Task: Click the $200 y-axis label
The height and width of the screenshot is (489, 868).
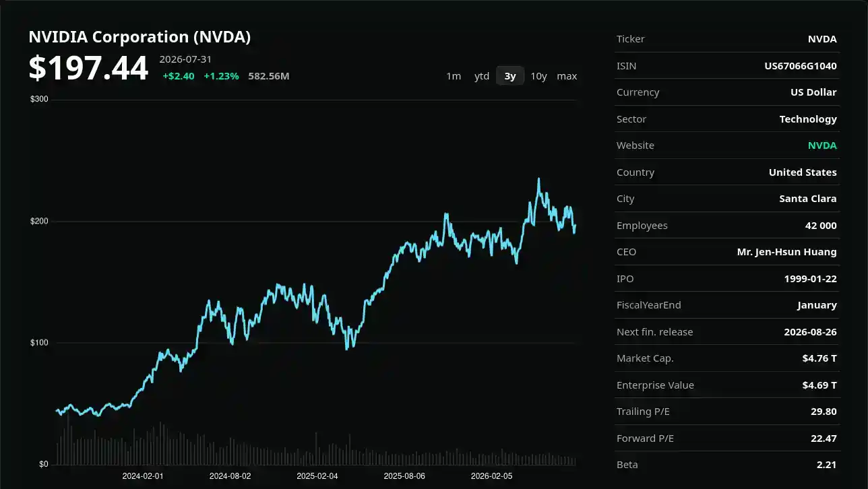Action: pyautogui.click(x=39, y=222)
